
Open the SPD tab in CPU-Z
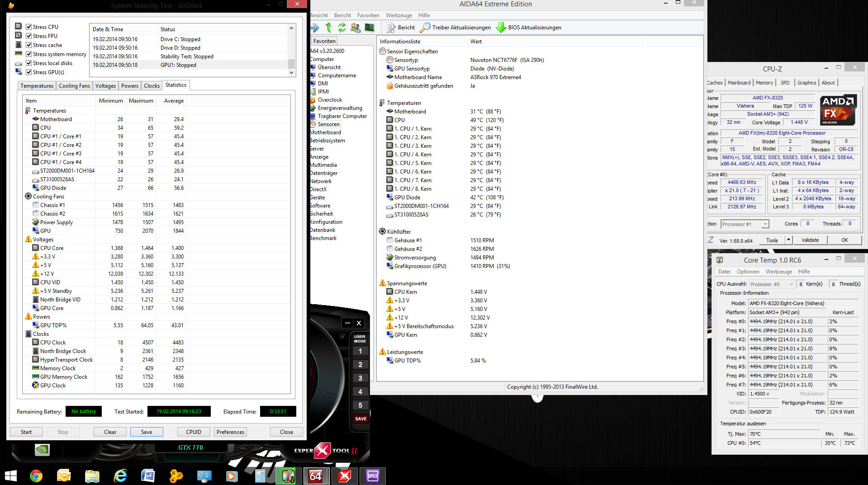pyautogui.click(x=785, y=83)
